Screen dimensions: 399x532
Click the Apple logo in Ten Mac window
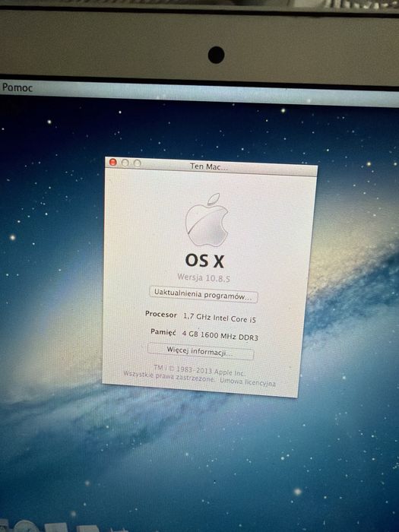pyautogui.click(x=207, y=220)
